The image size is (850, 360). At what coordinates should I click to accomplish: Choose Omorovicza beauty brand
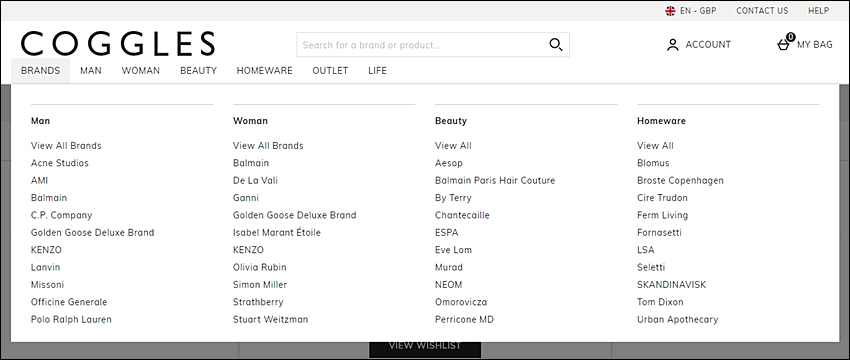click(461, 302)
